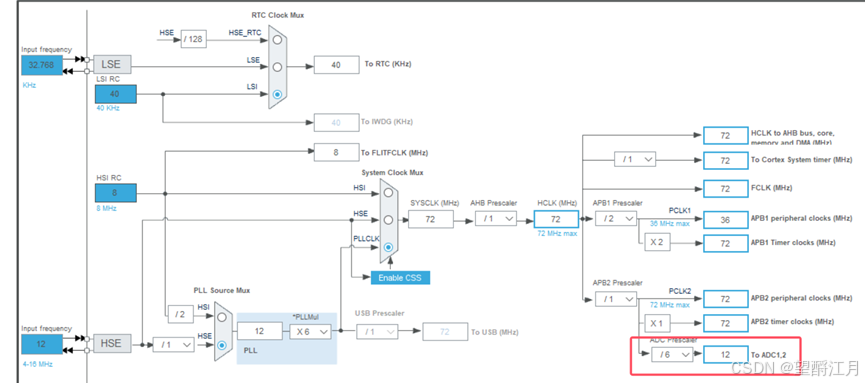
Task: Select HSE radio in PLL Source Mux
Action: tap(222, 345)
